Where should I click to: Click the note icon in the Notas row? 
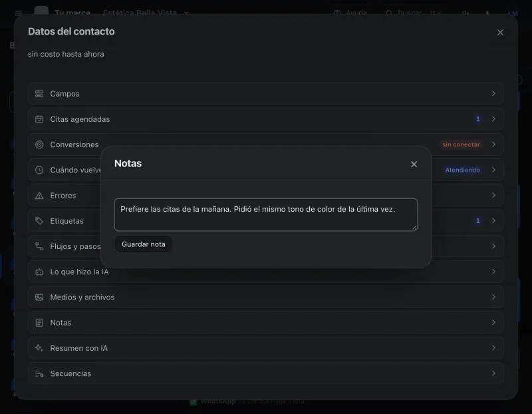click(x=39, y=323)
